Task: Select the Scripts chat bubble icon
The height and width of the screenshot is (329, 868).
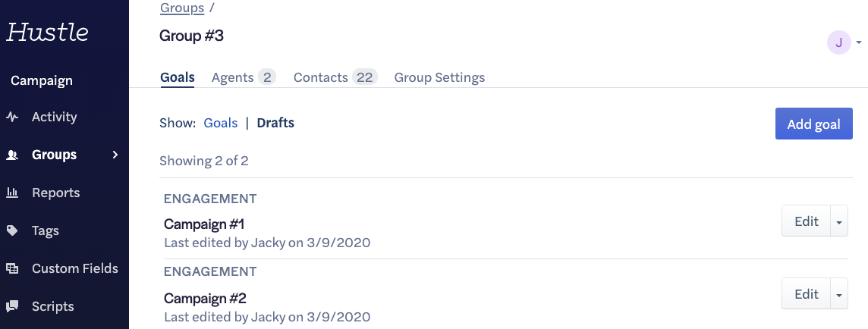Action: coord(12,306)
